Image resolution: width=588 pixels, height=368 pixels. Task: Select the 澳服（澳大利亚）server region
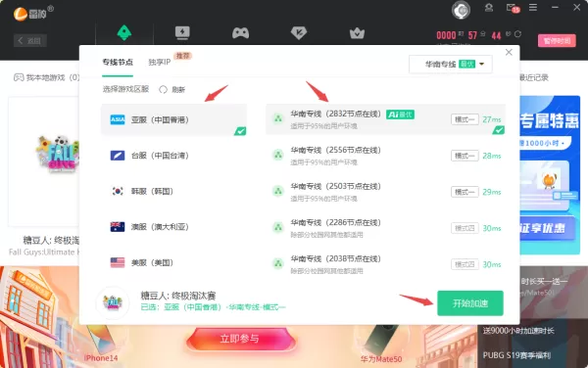pos(174,227)
